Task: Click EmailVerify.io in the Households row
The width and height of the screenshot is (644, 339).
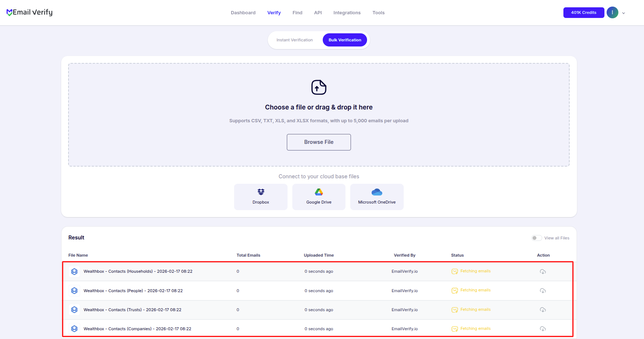Action: coord(404,271)
